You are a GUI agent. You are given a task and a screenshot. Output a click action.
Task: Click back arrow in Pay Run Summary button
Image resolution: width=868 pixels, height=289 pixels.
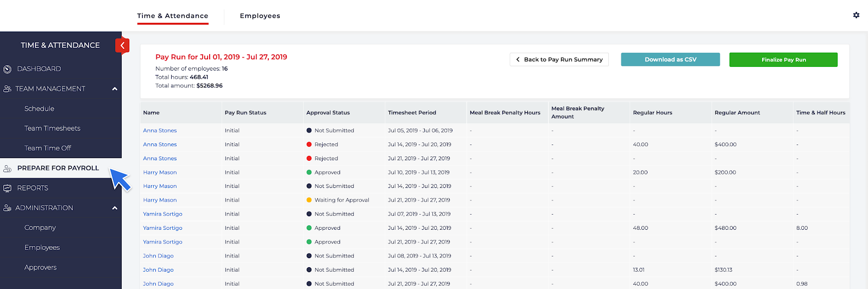click(x=518, y=60)
